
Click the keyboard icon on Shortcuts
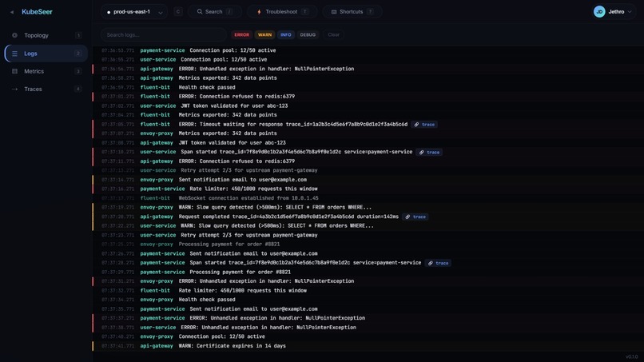[334, 12]
